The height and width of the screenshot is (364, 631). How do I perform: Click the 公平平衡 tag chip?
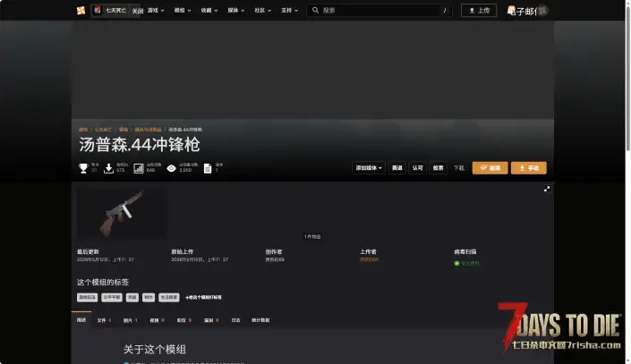point(112,297)
